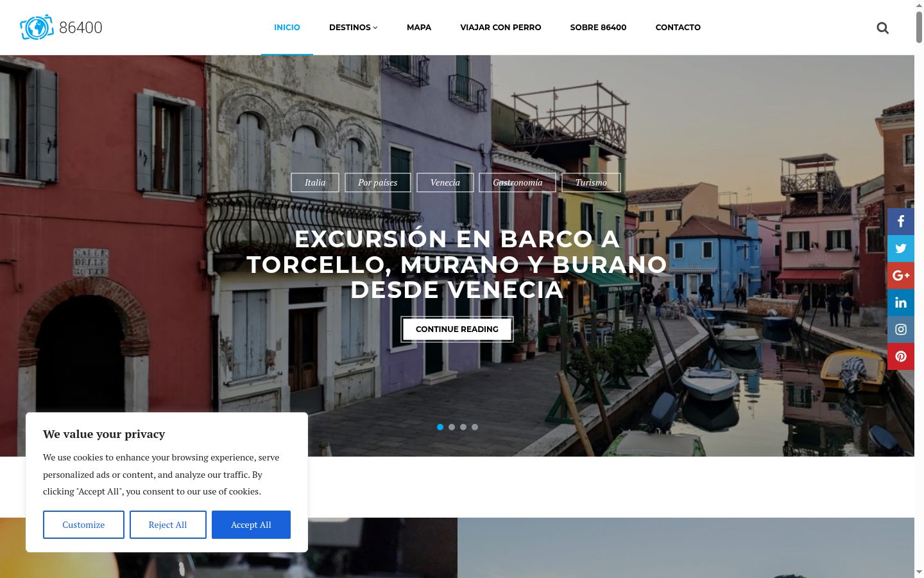
Task: Click the scrollbar down arrow
Action: pyautogui.click(x=919, y=572)
